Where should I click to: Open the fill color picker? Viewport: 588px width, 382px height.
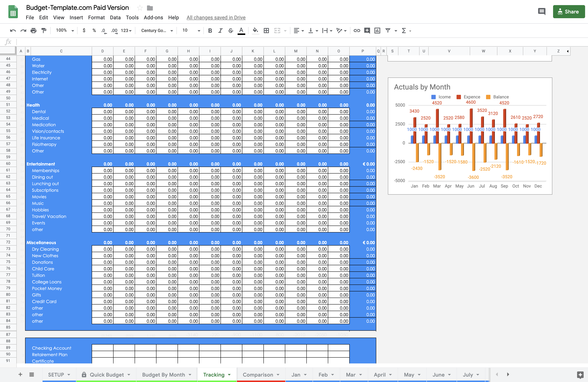[255, 30]
